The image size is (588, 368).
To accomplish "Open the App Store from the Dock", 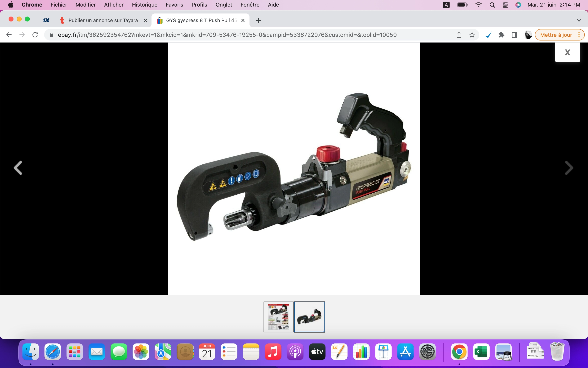I will pos(405,351).
